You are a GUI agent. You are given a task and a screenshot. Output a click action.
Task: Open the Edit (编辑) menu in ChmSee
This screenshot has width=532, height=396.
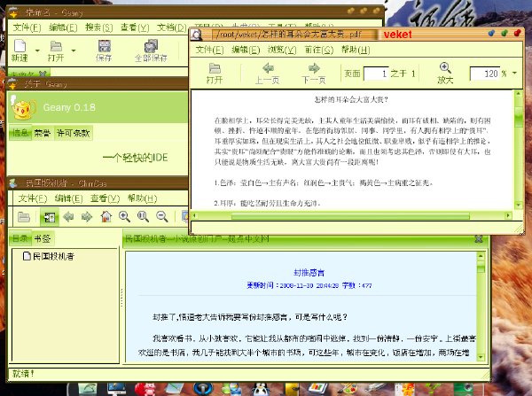click(x=69, y=198)
